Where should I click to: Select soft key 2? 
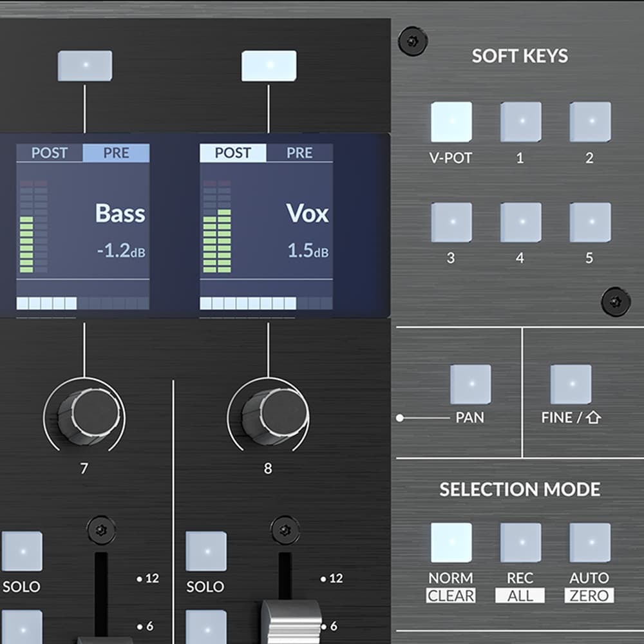point(590,122)
